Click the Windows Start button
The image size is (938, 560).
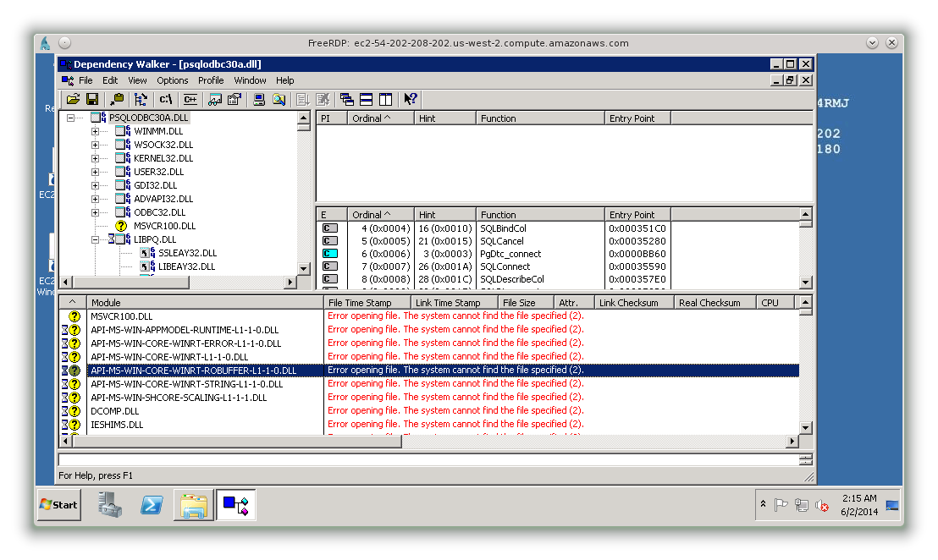point(58,505)
